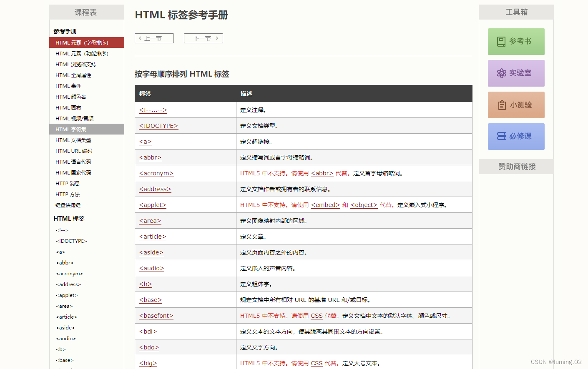
Task: Open HTML 元素（功能排序）in sidebar
Action: (87, 53)
